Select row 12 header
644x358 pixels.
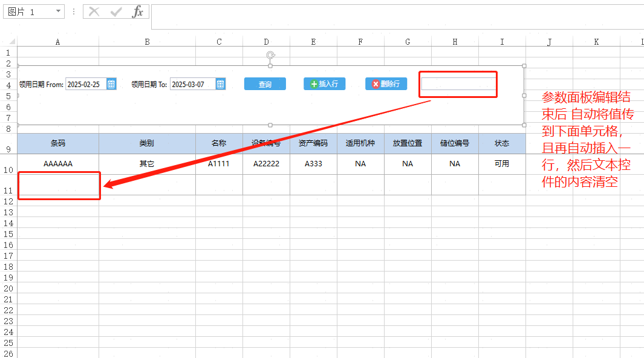(8, 201)
